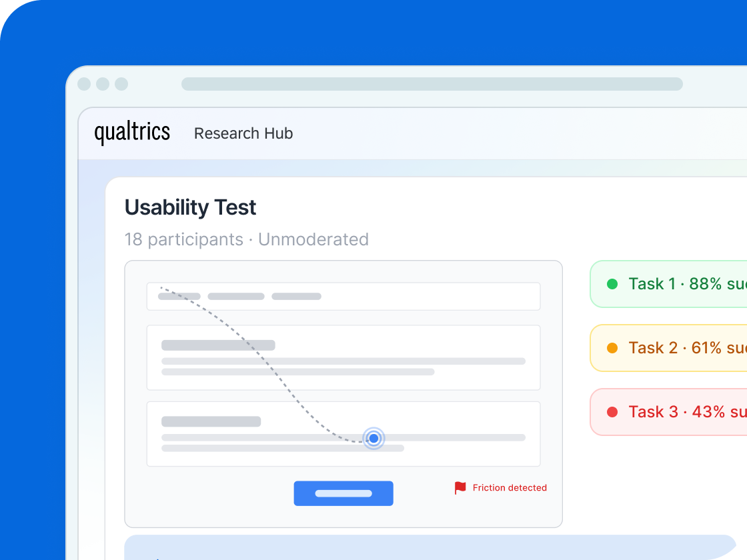Expand the Usability Test preview panel
Screen dimensions: 747x560
click(343, 392)
